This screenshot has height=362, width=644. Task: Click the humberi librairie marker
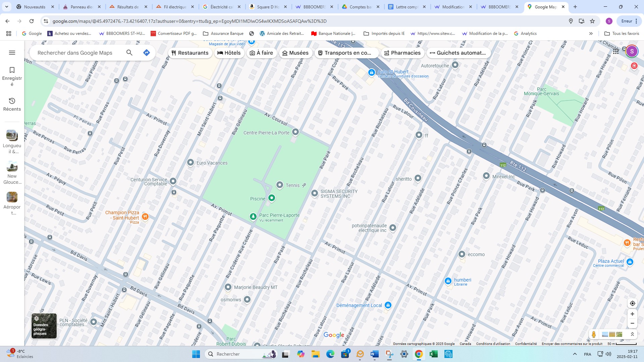pos(448,281)
